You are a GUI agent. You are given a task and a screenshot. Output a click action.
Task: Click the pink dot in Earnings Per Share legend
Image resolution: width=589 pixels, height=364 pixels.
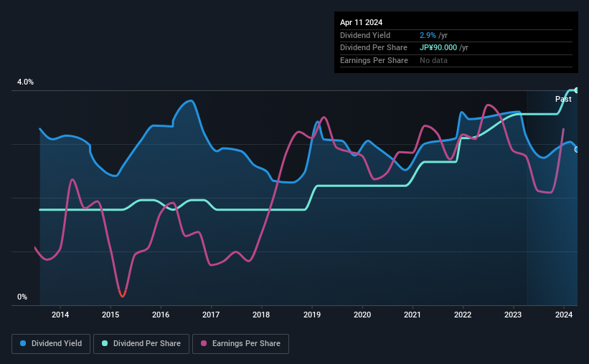[204, 344]
